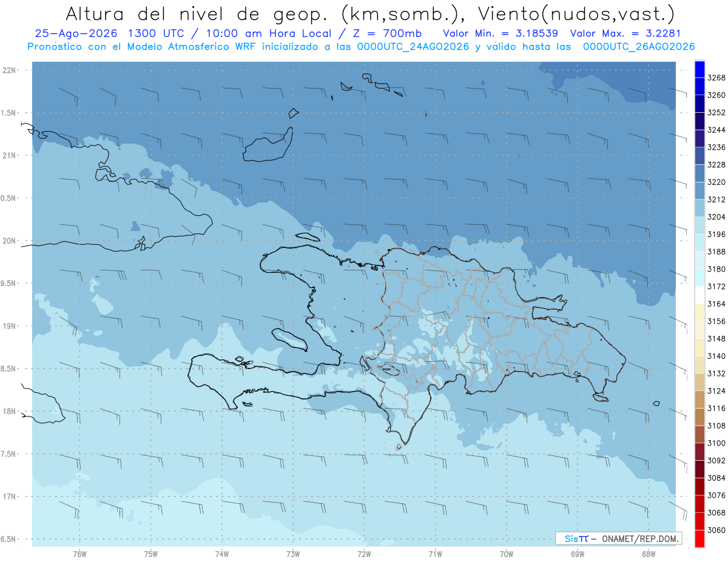This screenshot has width=728, height=562.
Task: Click the colorbar swatch between 3220 and 3212
Action: pos(699,191)
